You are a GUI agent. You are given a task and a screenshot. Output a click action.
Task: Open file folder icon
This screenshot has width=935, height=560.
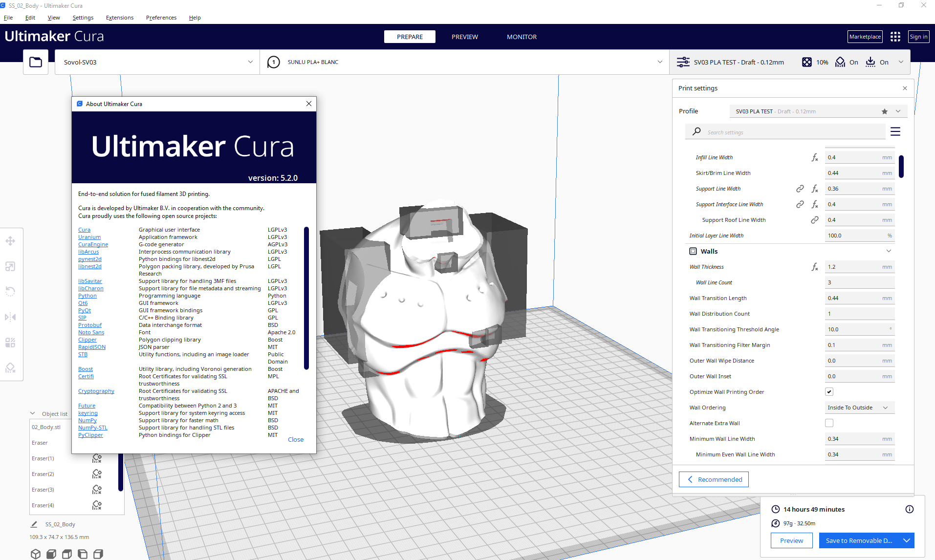coord(36,62)
